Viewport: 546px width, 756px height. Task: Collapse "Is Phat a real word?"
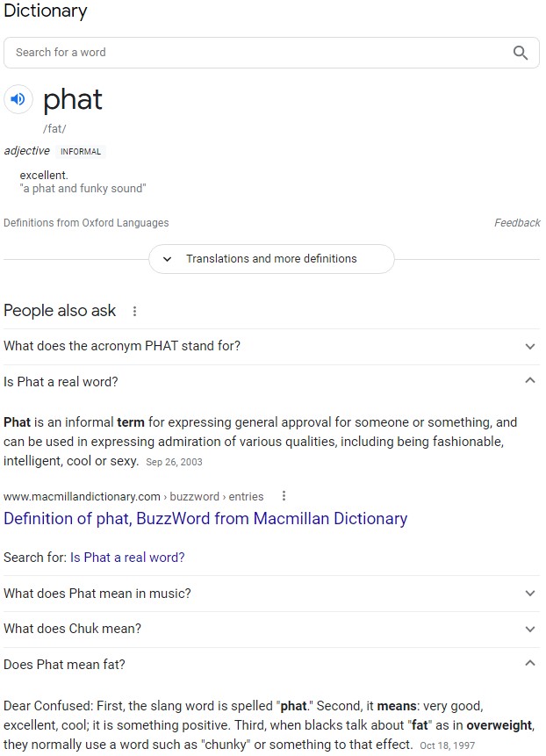530,381
